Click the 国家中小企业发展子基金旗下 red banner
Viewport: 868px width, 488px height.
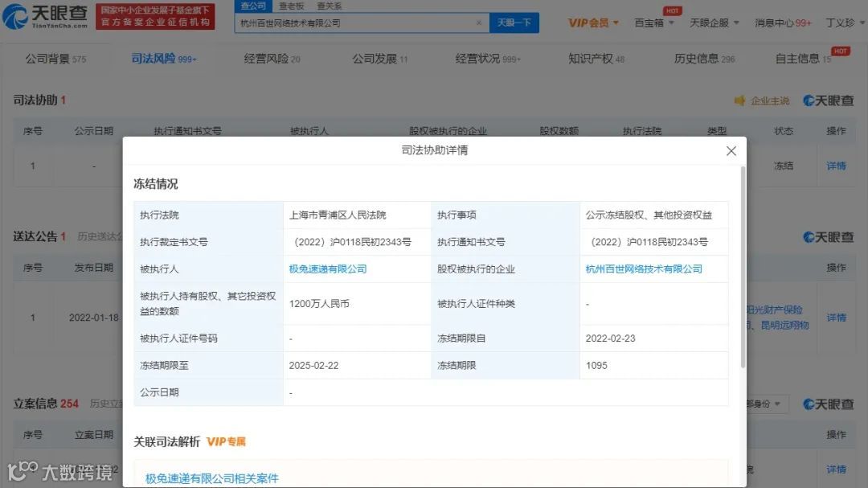tap(155, 16)
